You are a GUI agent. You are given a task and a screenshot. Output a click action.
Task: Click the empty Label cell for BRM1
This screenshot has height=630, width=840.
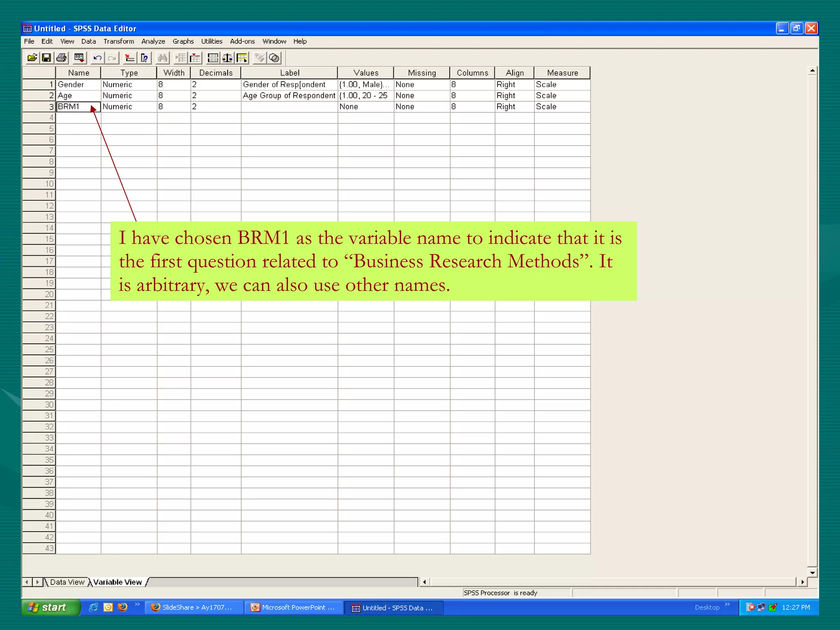[x=290, y=107]
